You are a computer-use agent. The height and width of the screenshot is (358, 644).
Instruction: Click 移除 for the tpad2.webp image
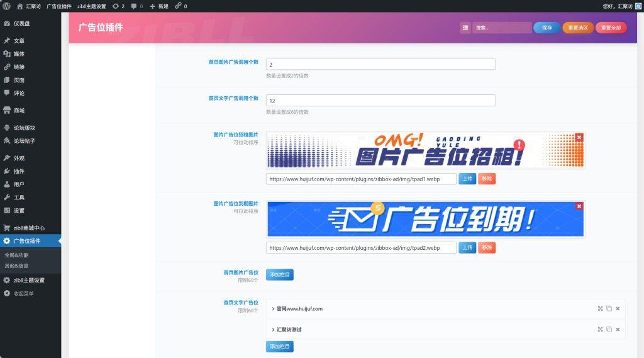[487, 248]
